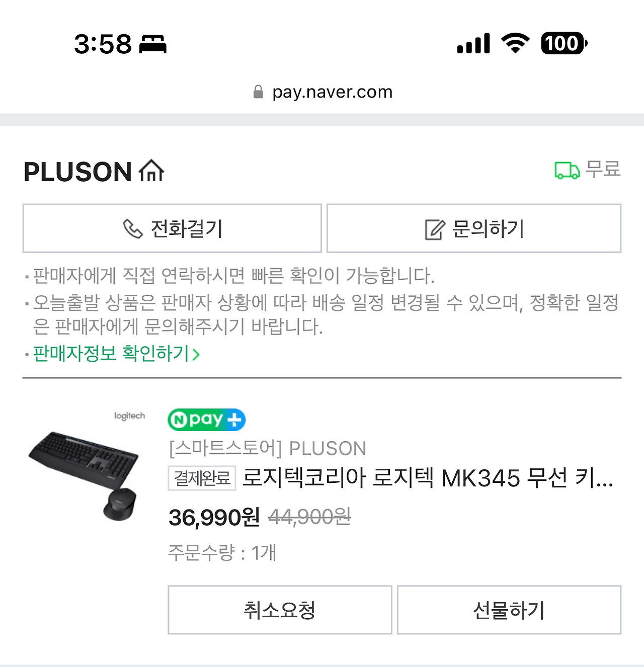Tap the green delivery truck icon
Screen dimensions: 644x667
pos(567,170)
